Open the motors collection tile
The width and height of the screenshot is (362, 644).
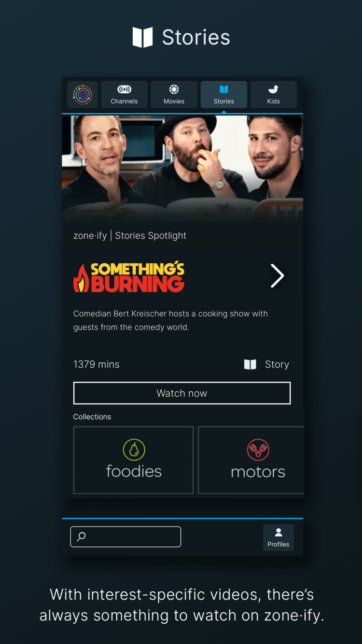coord(251,460)
